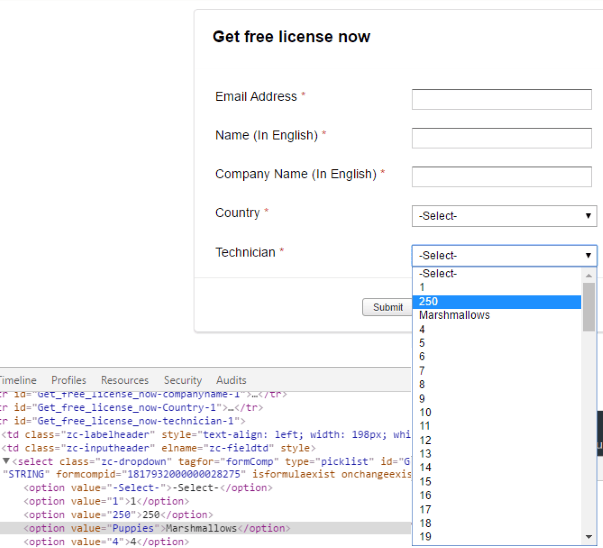
Task: Select the option value="1" code line
Action: pos(107,501)
